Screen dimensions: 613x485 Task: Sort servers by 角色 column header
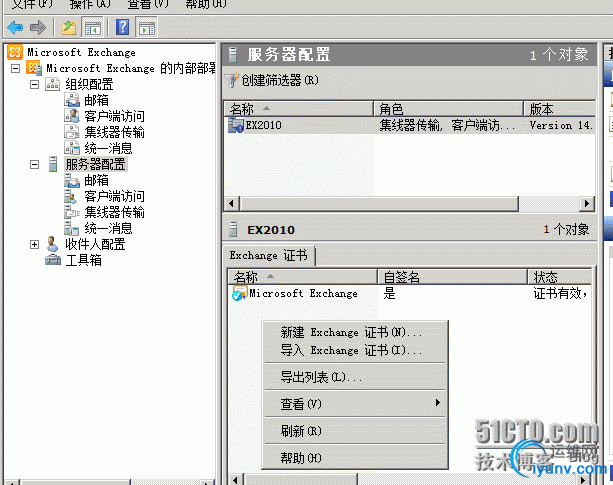pos(448,109)
